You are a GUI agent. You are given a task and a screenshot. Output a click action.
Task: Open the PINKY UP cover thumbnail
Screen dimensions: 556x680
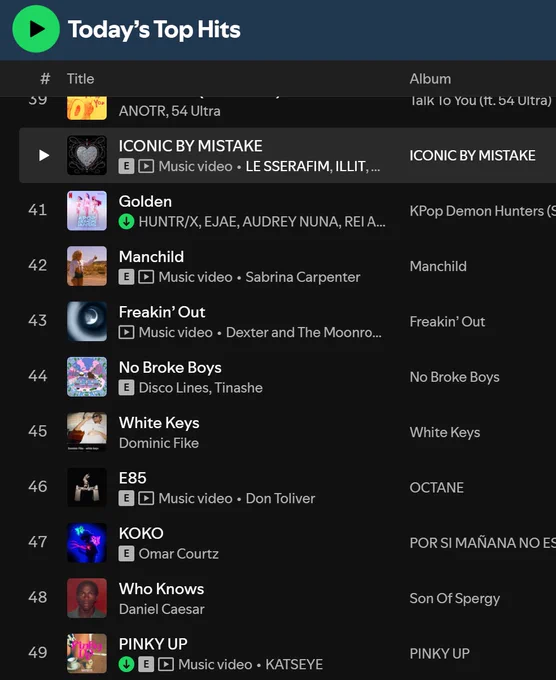click(87, 654)
